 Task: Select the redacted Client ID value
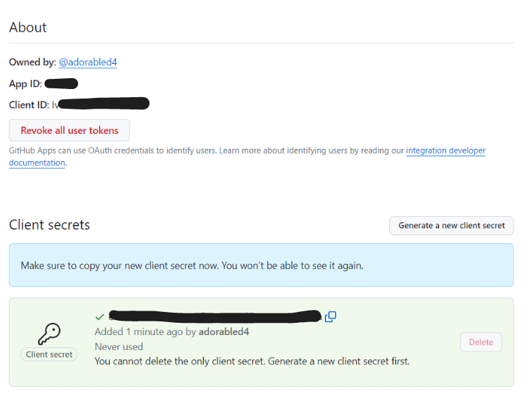(103, 104)
